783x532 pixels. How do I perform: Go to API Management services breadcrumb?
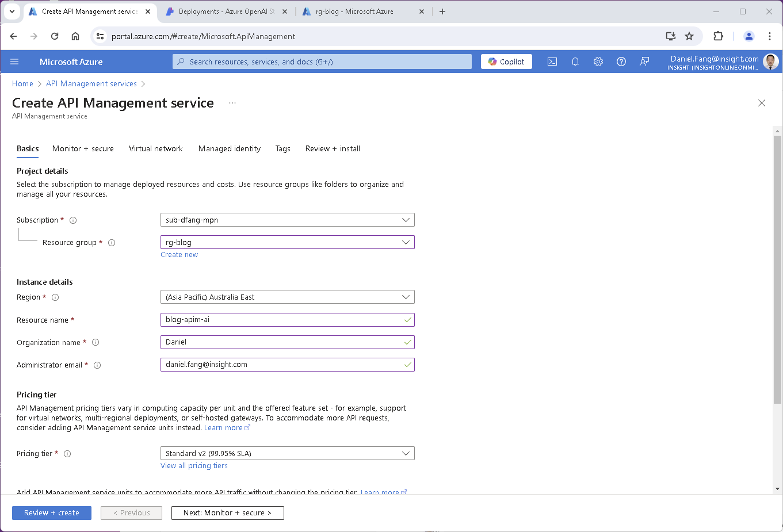[91, 84]
